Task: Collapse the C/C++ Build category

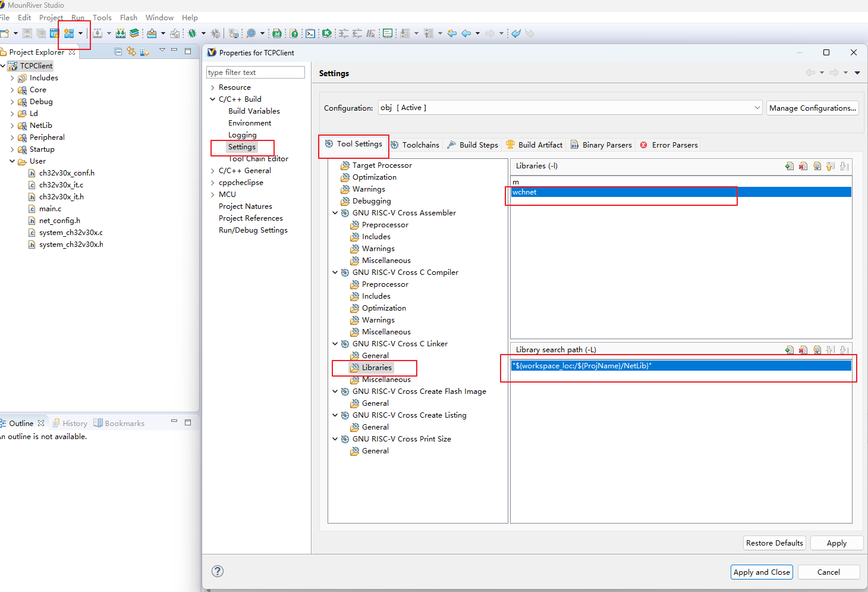Action: (x=213, y=99)
